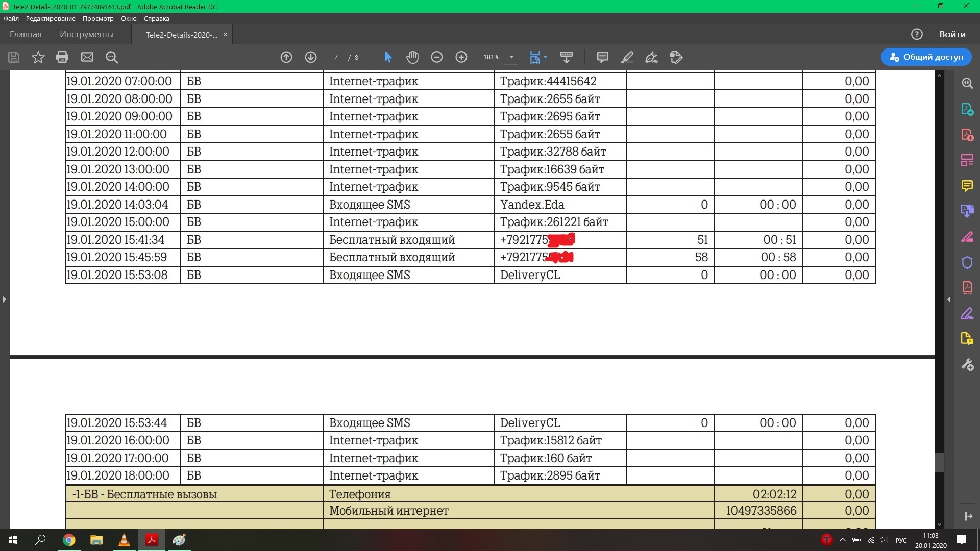Open the Файл menu
The height and width of the screenshot is (551, 980).
11,18
